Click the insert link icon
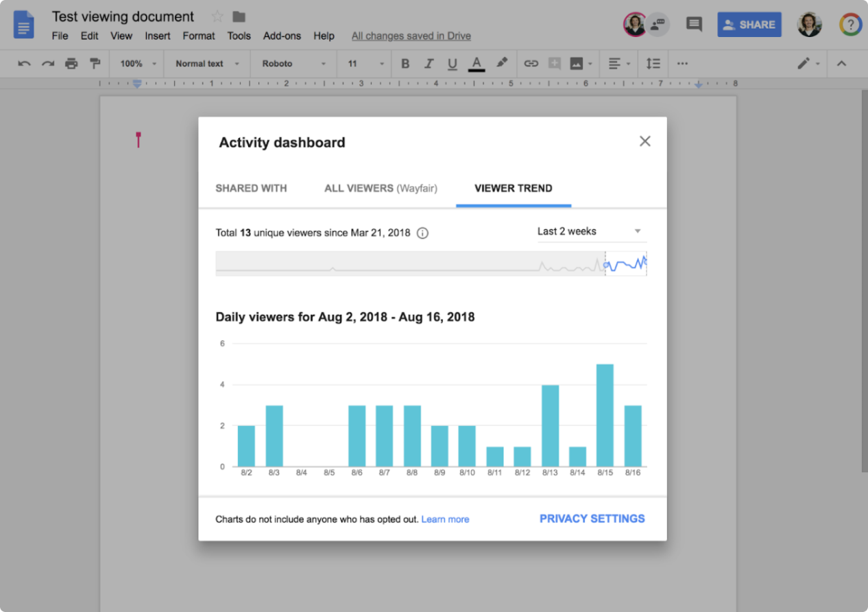Screen dimensions: 868x612 [x=531, y=64]
